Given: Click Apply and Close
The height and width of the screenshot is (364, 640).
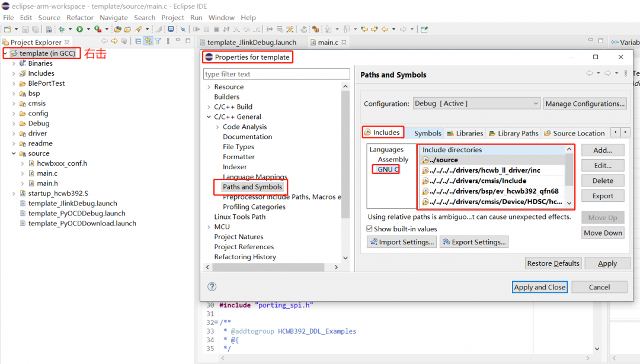Looking at the screenshot, I should click(540, 287).
